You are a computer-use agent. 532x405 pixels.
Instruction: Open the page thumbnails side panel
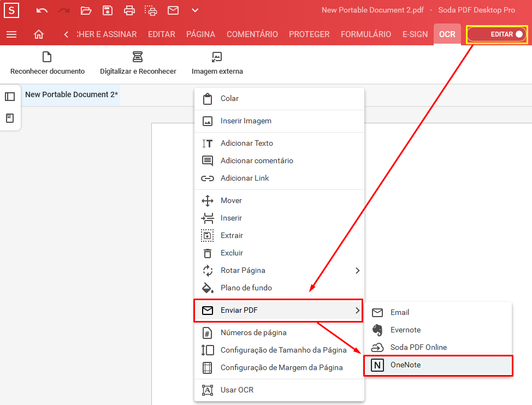[x=10, y=97]
